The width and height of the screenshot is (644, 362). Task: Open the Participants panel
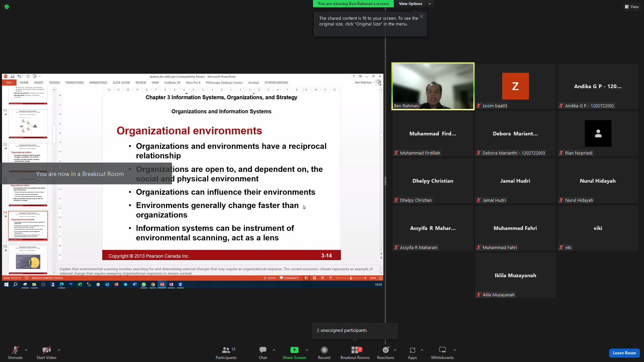(226, 353)
